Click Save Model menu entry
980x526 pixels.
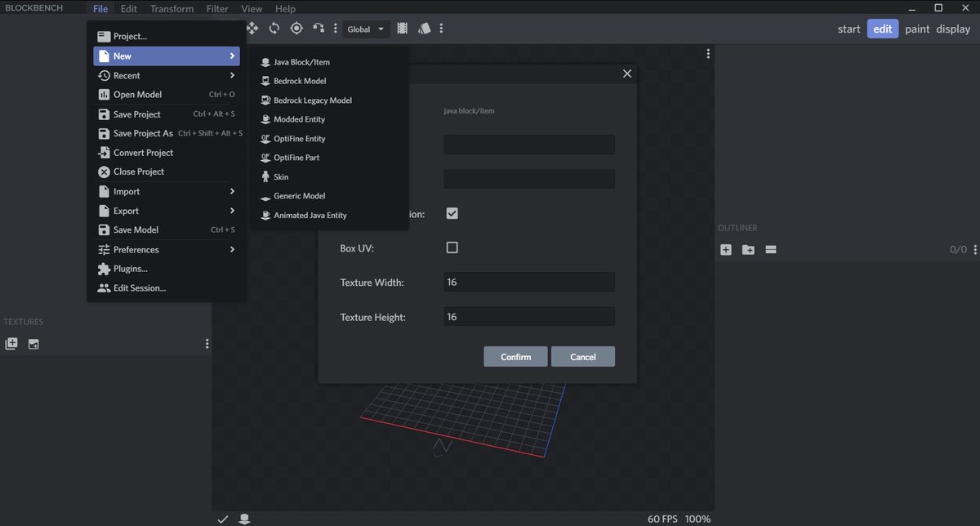click(167, 230)
